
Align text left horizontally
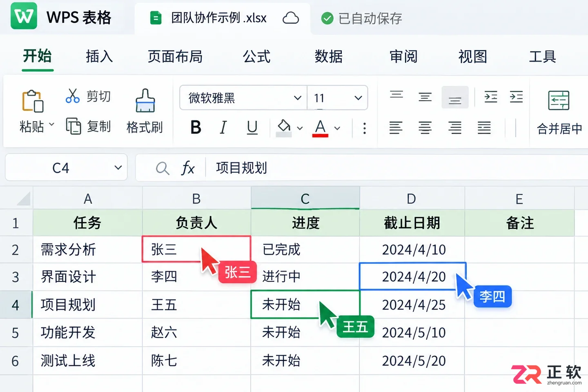(396, 128)
